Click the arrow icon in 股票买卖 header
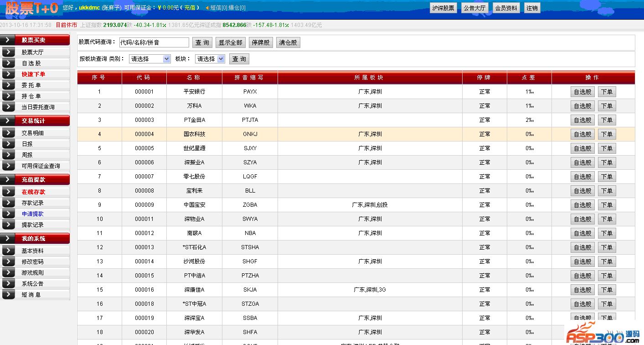The height and width of the screenshot is (345, 644). pyautogui.click(x=8, y=40)
